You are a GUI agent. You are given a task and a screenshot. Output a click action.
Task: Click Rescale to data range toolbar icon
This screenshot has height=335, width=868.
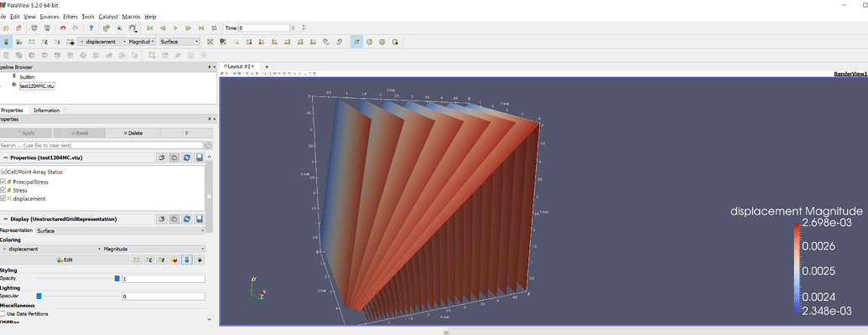[x=32, y=42]
